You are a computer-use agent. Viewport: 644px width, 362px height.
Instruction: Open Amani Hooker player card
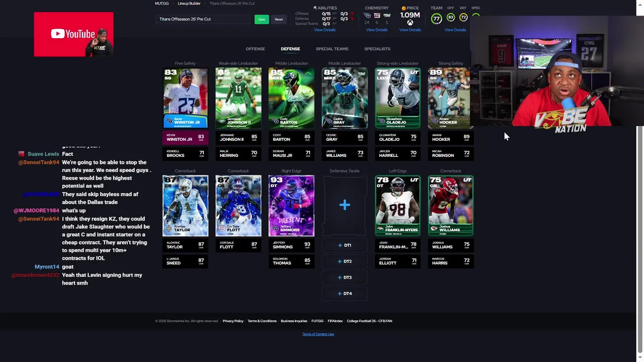pos(449,98)
